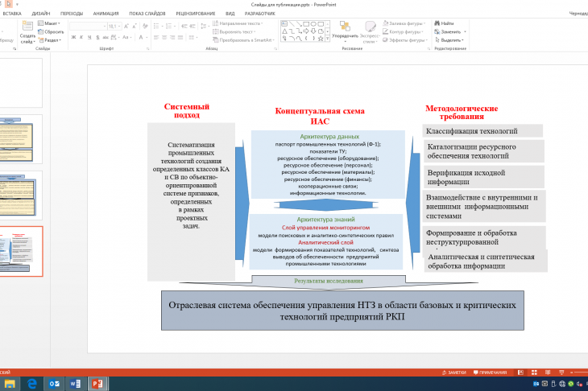
Task: Open the РЕЦЕНЗИРОВАНИЕ ribbon tab
Action: coord(196,14)
